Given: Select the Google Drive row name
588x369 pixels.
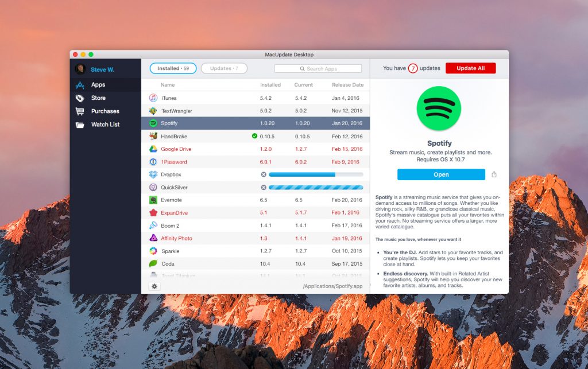Looking at the screenshot, I should pos(176,149).
